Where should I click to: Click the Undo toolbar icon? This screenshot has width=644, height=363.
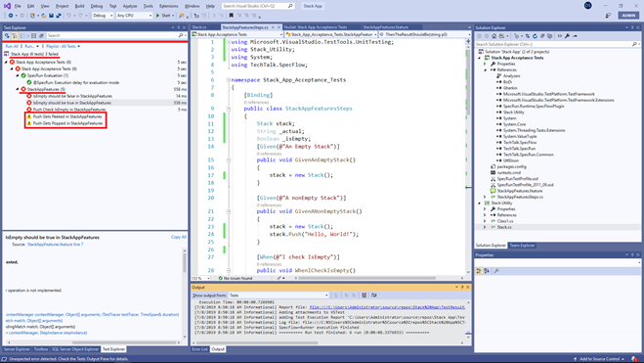(x=68, y=16)
